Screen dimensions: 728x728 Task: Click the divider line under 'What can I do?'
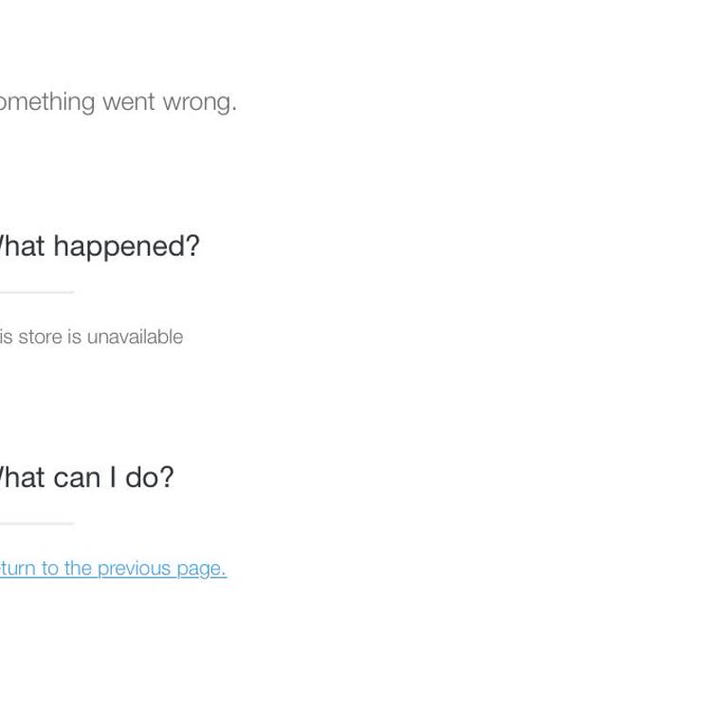36,523
